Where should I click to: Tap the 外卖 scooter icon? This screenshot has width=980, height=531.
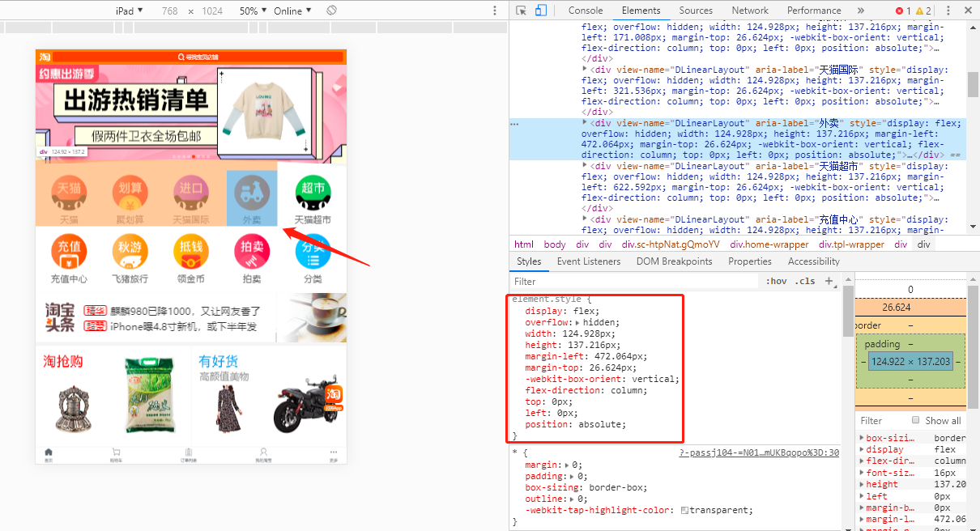pyautogui.click(x=252, y=193)
